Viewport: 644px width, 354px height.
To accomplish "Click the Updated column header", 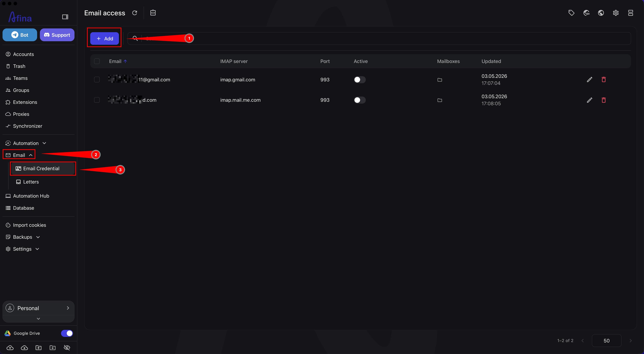I will (x=491, y=61).
